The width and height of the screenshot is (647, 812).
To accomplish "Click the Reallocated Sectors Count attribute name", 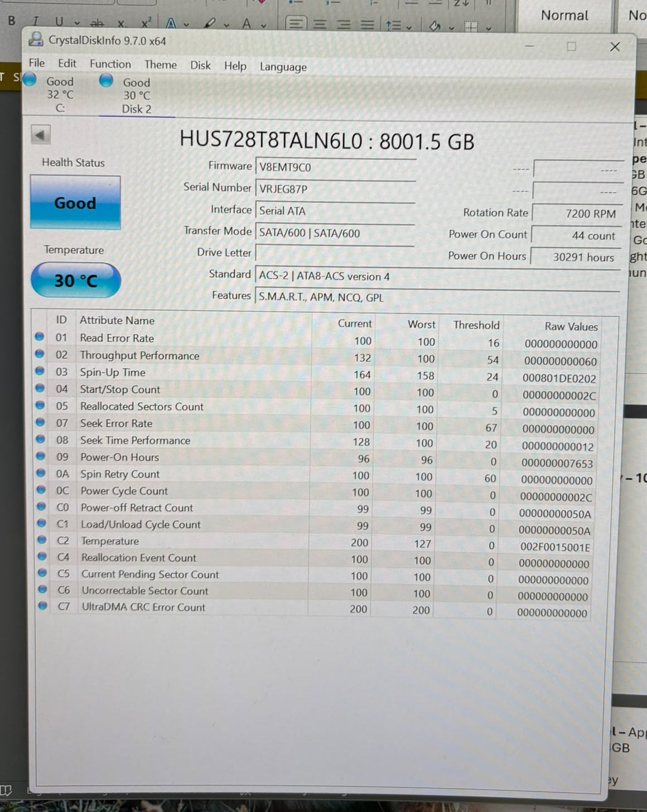I will pyautogui.click(x=142, y=407).
